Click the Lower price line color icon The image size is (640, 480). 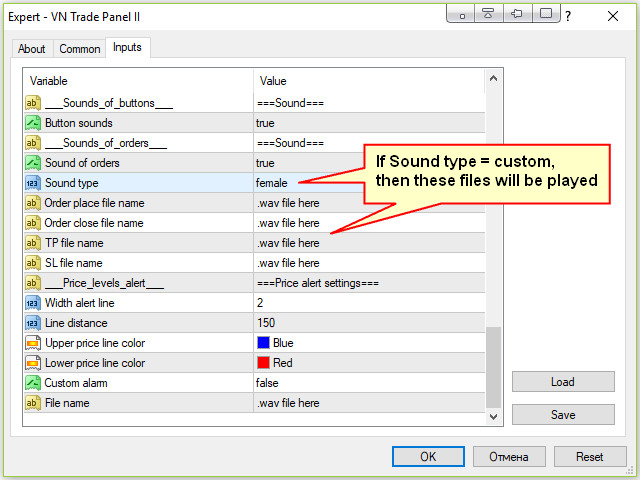[x=33, y=363]
